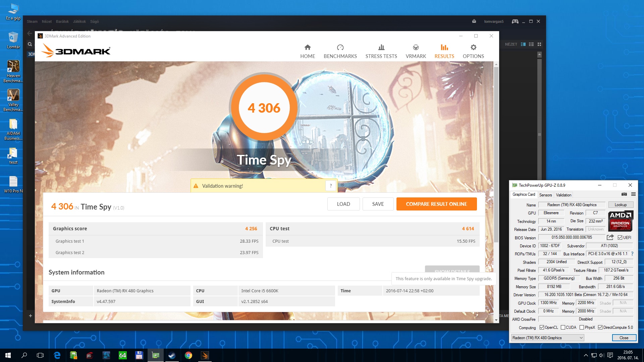Image resolution: width=644 pixels, height=362 pixels.
Task: Click the volume icon in system tray
Action: click(x=601, y=355)
